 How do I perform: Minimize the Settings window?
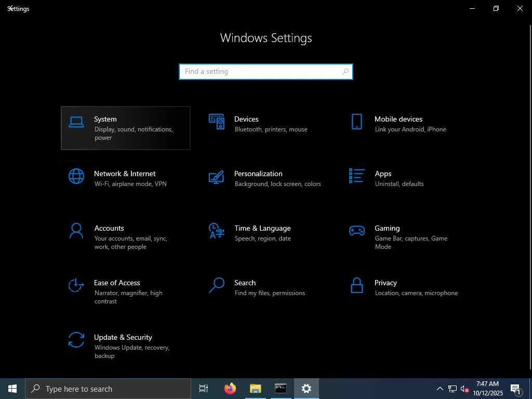click(472, 8)
